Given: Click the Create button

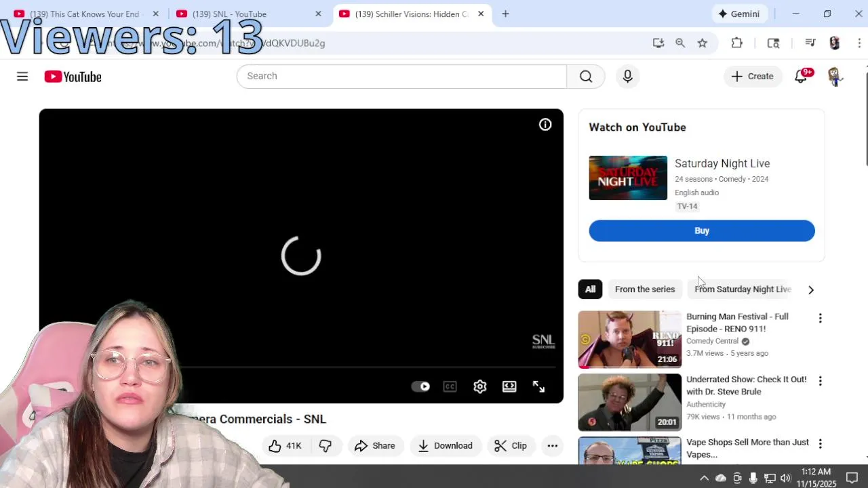Looking at the screenshot, I should pos(753,77).
